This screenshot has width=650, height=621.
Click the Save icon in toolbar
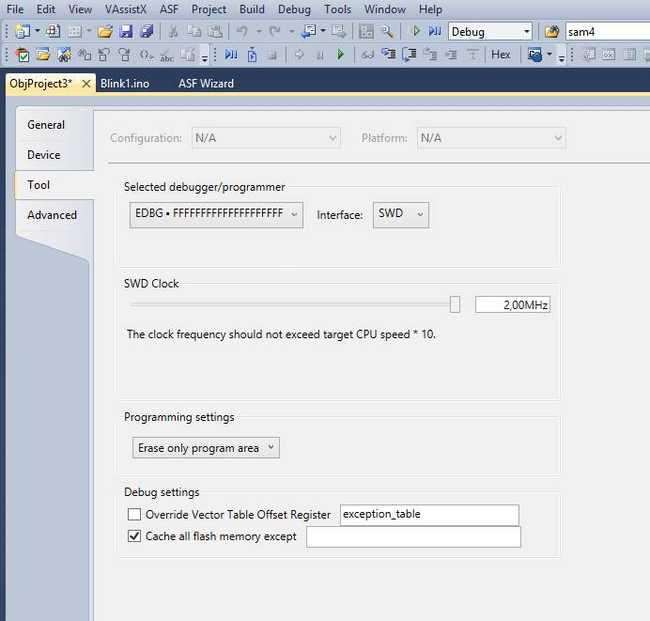(x=126, y=32)
